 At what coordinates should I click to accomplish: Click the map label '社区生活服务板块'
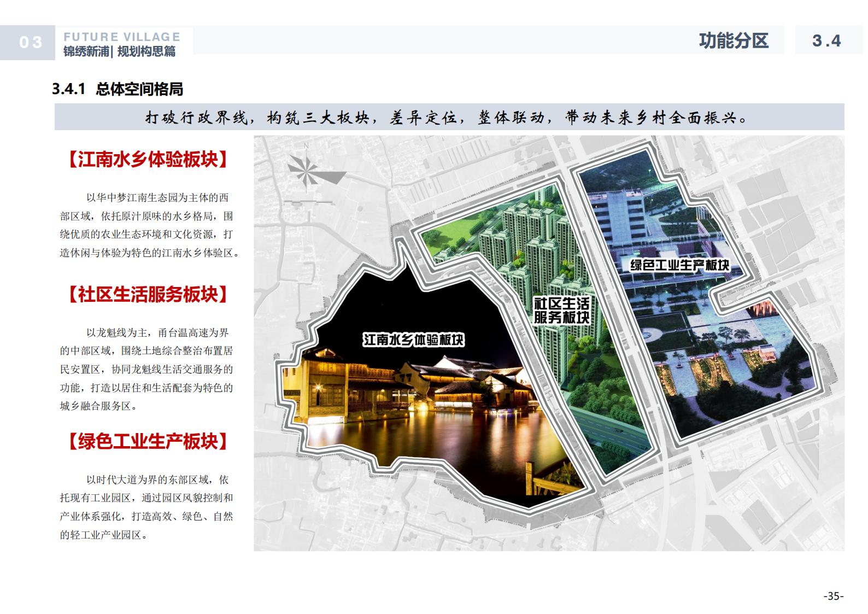click(x=561, y=310)
